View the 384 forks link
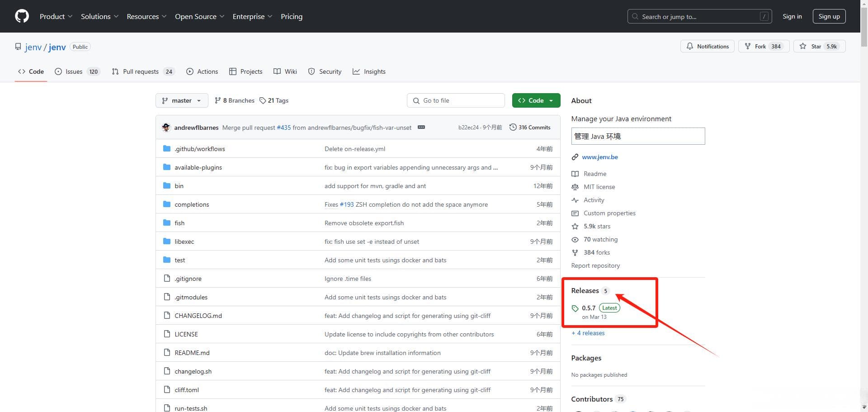 (x=597, y=252)
